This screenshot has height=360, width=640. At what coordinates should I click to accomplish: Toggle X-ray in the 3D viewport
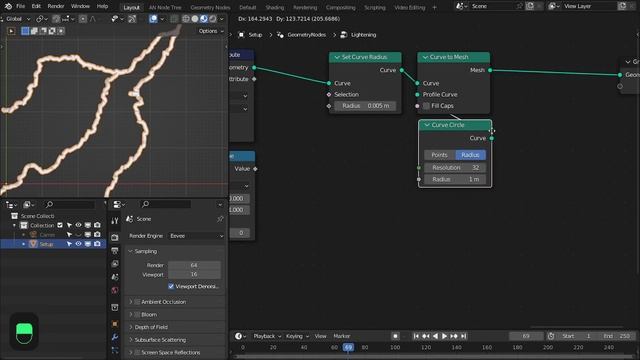click(x=174, y=19)
